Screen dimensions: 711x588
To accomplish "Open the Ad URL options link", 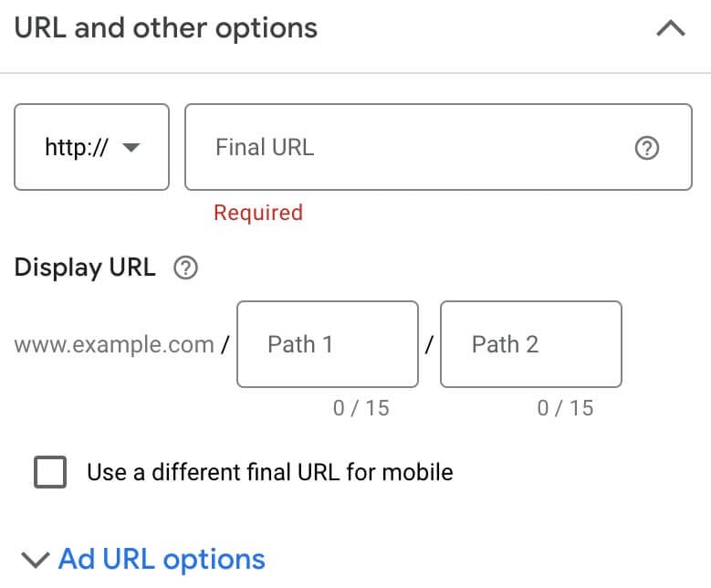I will [x=162, y=559].
